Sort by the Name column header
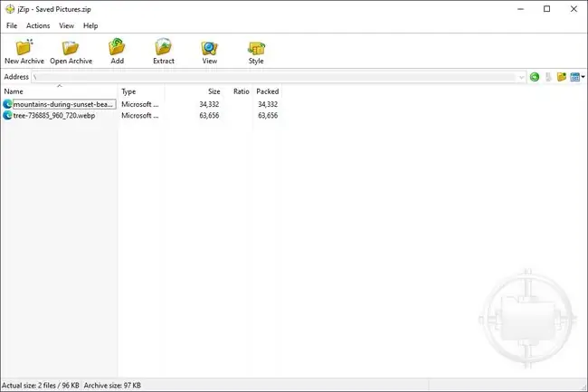Image resolution: width=588 pixels, height=392 pixels. [59, 91]
